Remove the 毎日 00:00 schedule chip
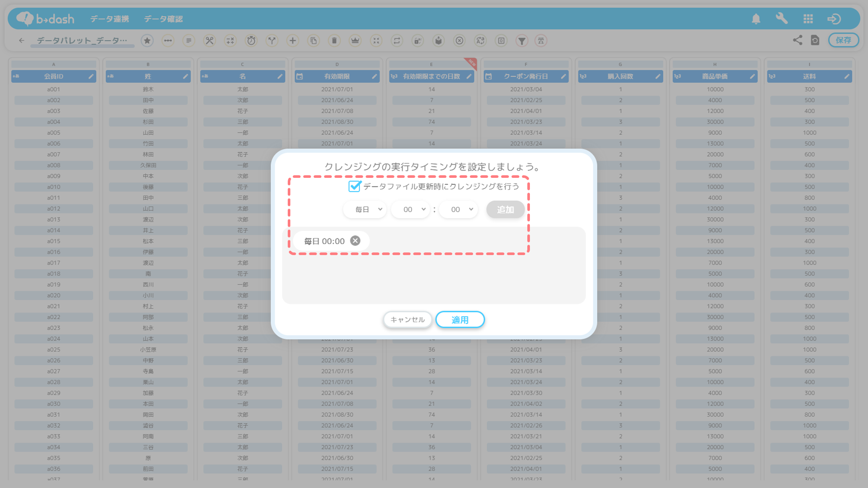Image resolution: width=868 pixels, height=488 pixels. [x=355, y=241]
